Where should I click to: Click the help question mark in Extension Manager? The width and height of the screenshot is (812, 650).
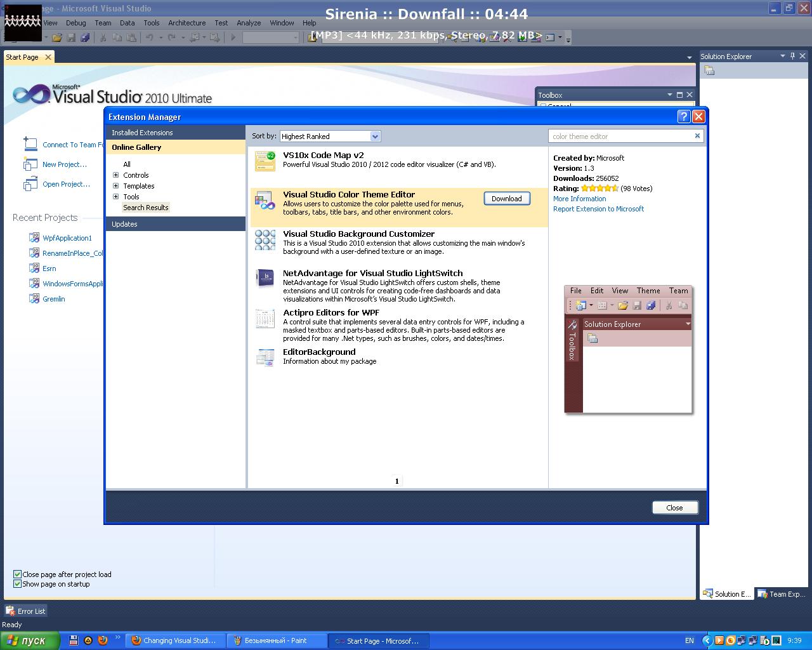(x=683, y=116)
